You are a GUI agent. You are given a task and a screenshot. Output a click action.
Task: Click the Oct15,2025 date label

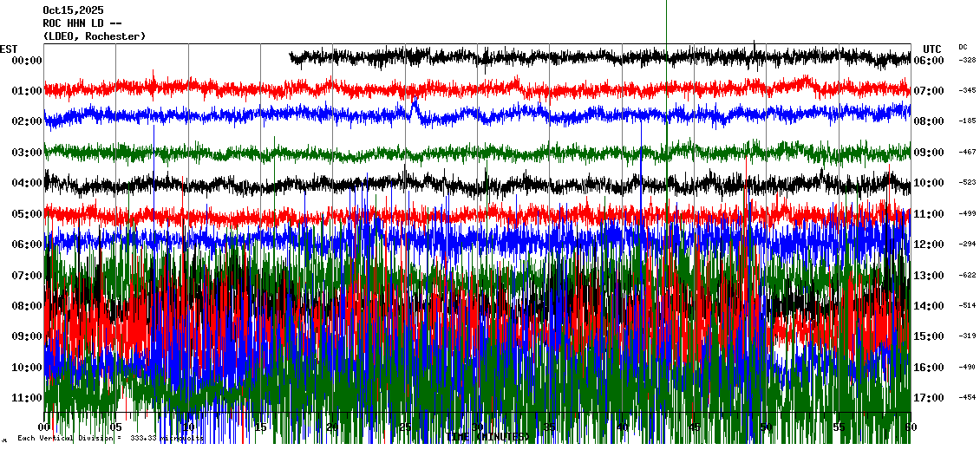click(x=73, y=10)
